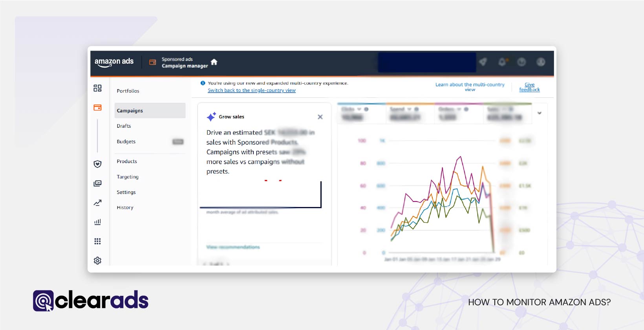Open the fourth green metric tile
644x330 pixels.
(x=507, y=113)
